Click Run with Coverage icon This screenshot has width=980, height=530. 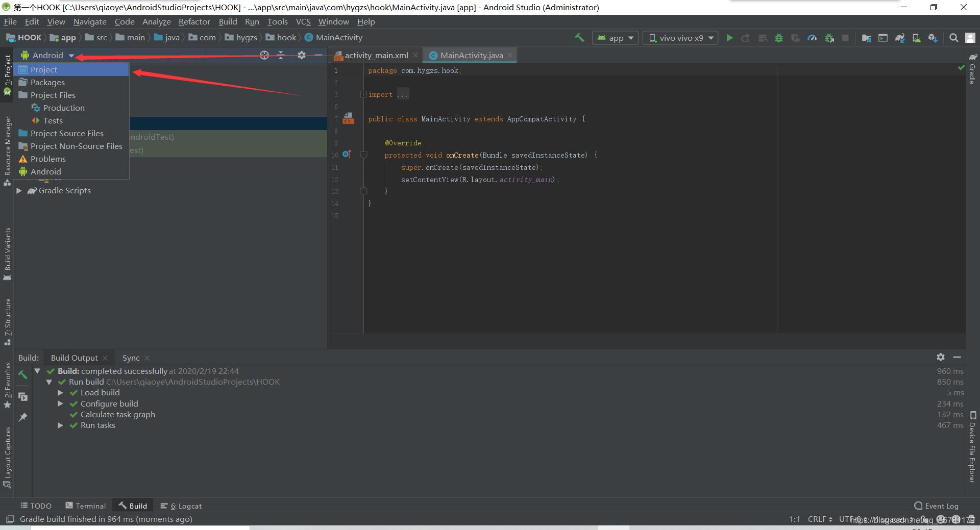[795, 38]
